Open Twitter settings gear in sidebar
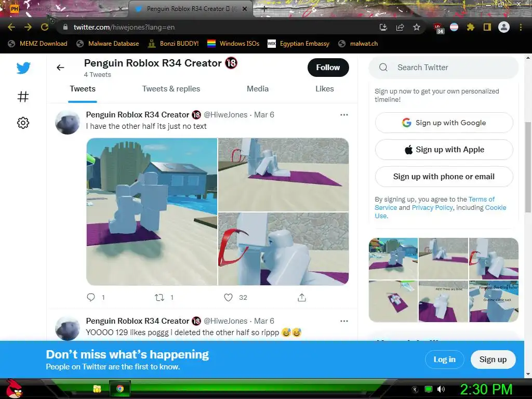 click(23, 123)
